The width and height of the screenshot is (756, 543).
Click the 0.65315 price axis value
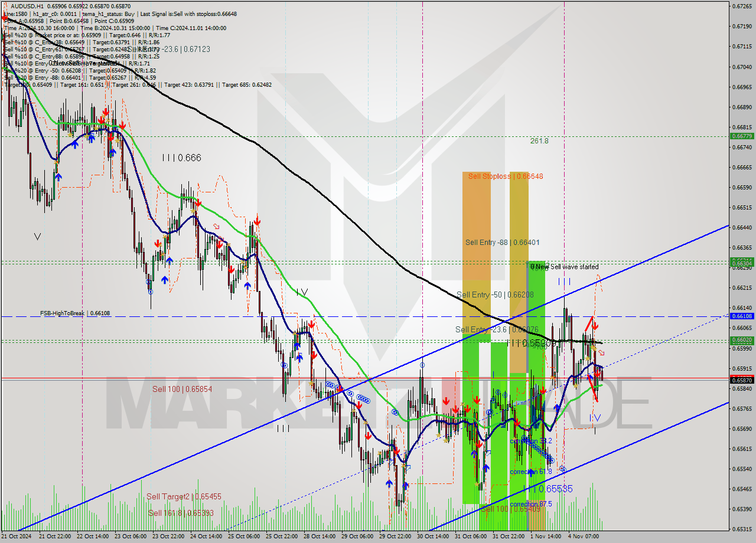pos(742,529)
